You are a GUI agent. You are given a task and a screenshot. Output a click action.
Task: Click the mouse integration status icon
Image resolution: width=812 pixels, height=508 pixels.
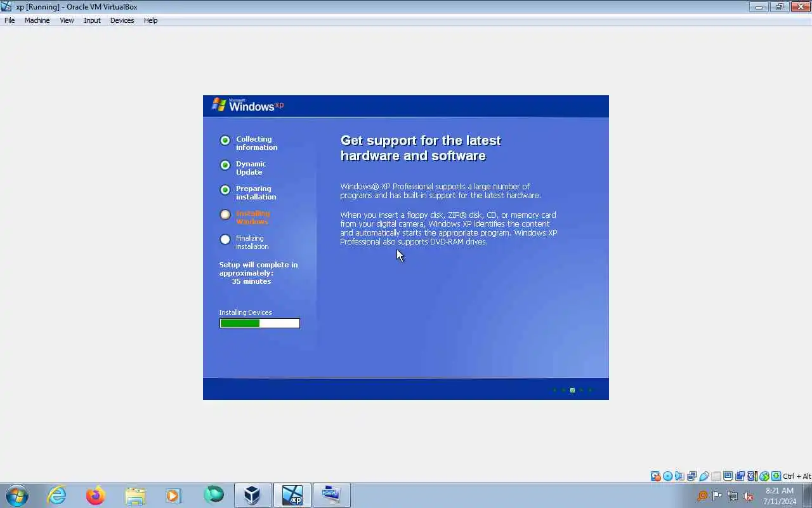click(x=764, y=476)
